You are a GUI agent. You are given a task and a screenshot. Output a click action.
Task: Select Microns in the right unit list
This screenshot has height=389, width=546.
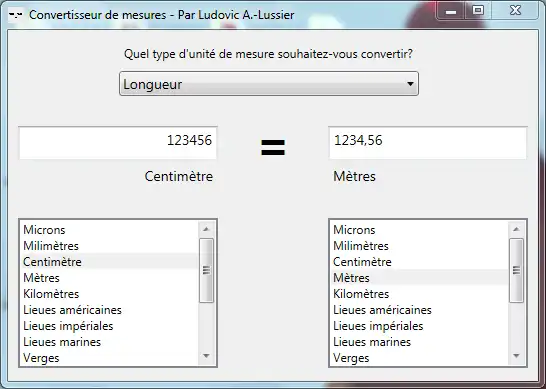pos(419,230)
